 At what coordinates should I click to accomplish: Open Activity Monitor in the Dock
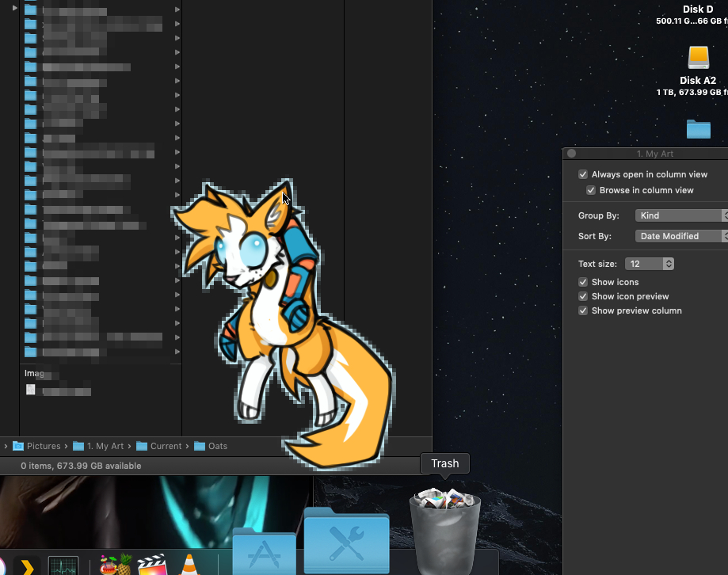(63, 565)
